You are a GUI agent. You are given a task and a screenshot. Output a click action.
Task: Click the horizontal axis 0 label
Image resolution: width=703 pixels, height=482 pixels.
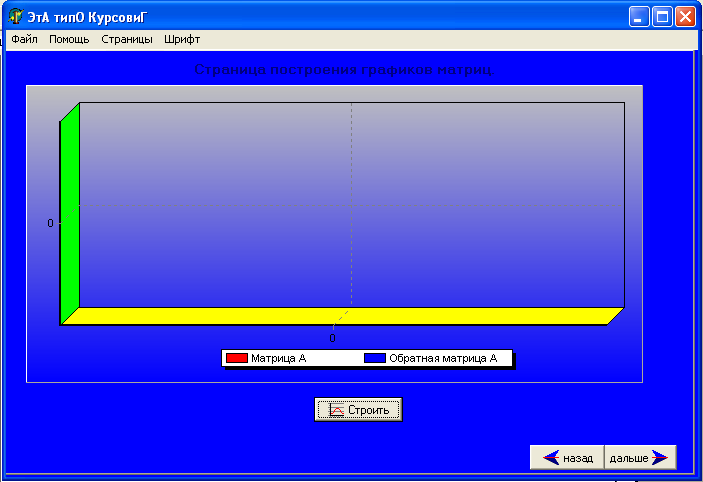pyautogui.click(x=332, y=338)
